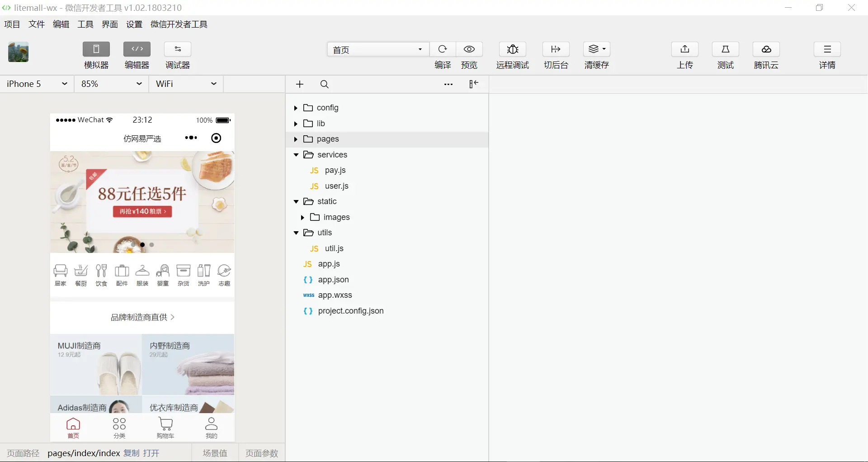868x462 pixels.
Task: Click the user avatar thumbnail
Action: pos(18,52)
